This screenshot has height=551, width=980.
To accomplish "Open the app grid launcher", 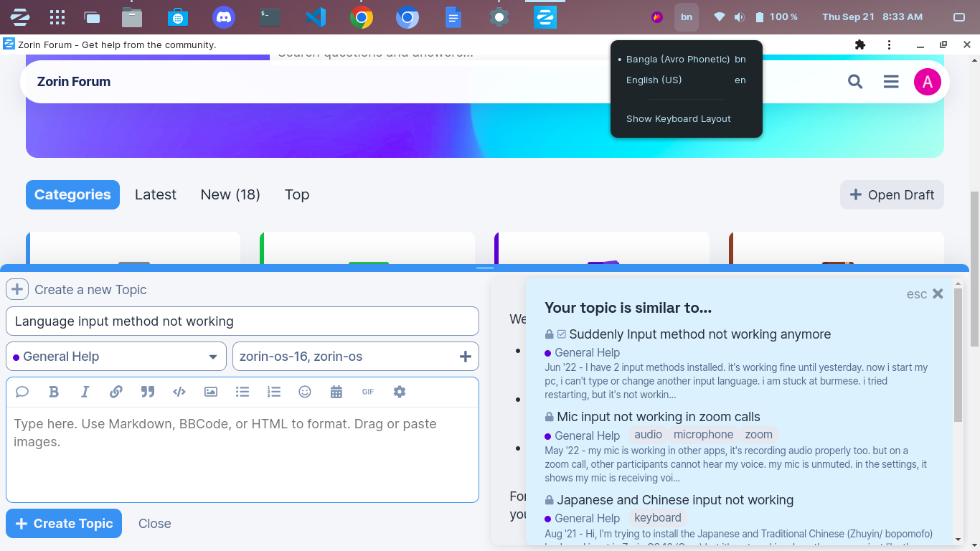I will 57,17.
